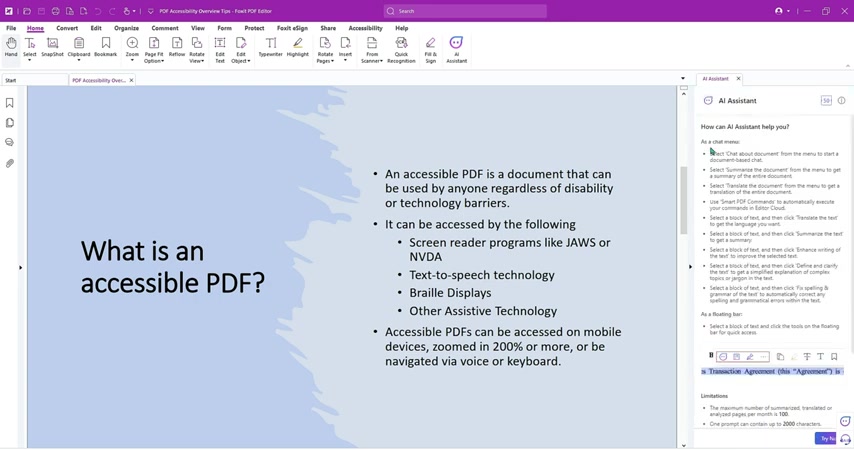
Task: Expand the Select tool dropdown arrow
Action: pos(29,60)
